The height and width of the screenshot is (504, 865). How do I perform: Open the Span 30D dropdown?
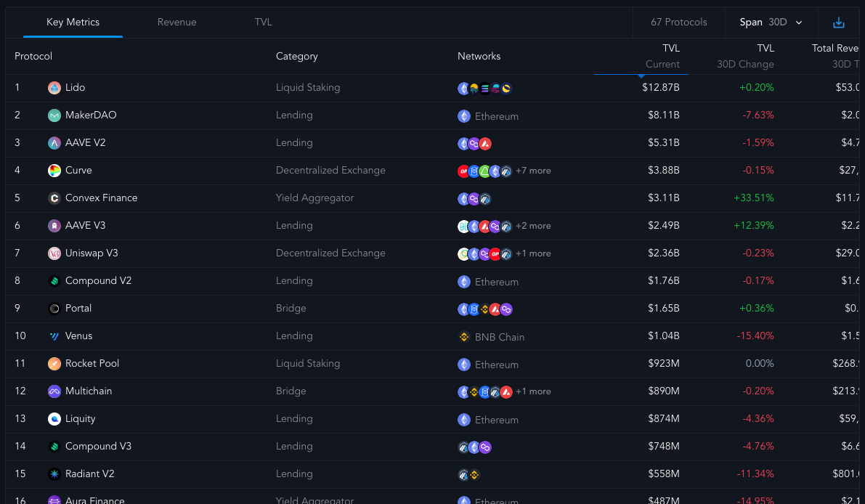[x=771, y=23]
